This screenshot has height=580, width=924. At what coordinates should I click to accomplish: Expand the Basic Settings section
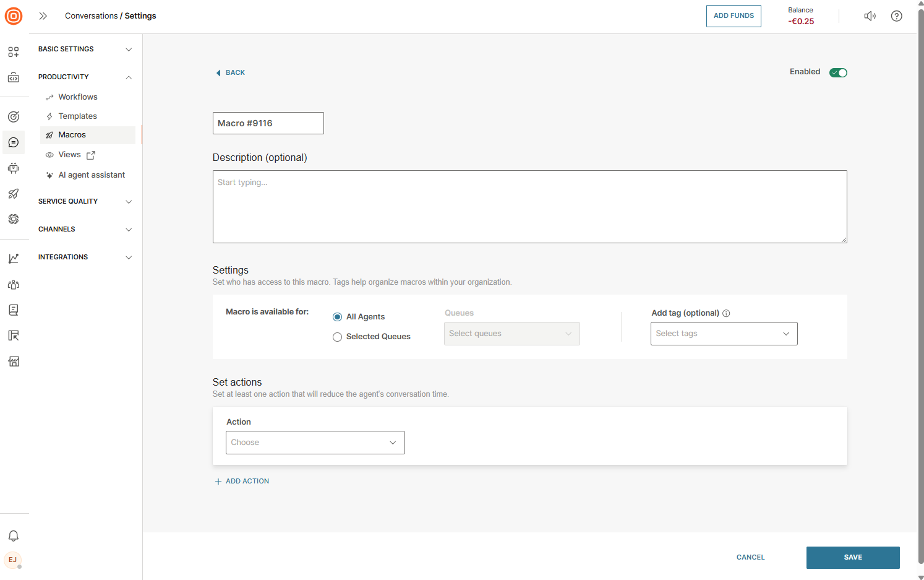tap(85, 49)
